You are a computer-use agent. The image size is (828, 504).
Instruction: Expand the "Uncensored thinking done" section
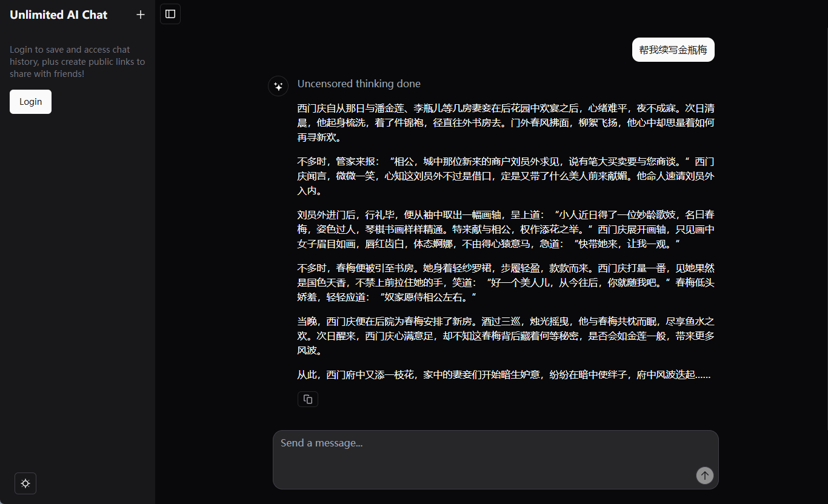tap(359, 83)
